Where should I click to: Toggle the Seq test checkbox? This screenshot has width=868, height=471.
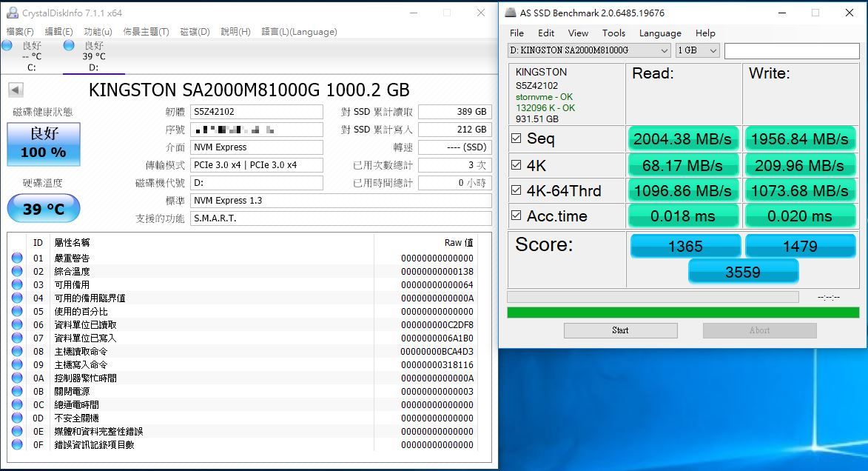516,138
